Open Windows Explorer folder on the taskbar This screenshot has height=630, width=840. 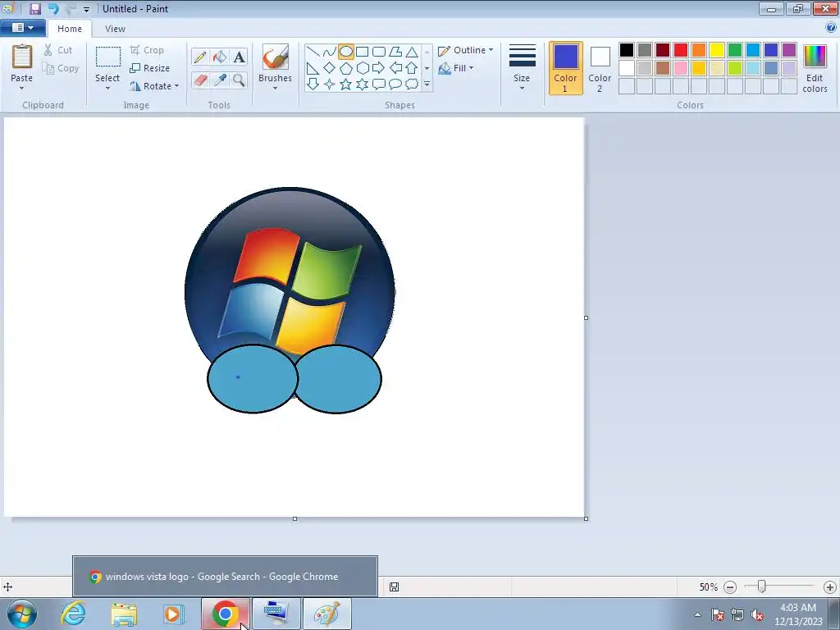pos(125,614)
